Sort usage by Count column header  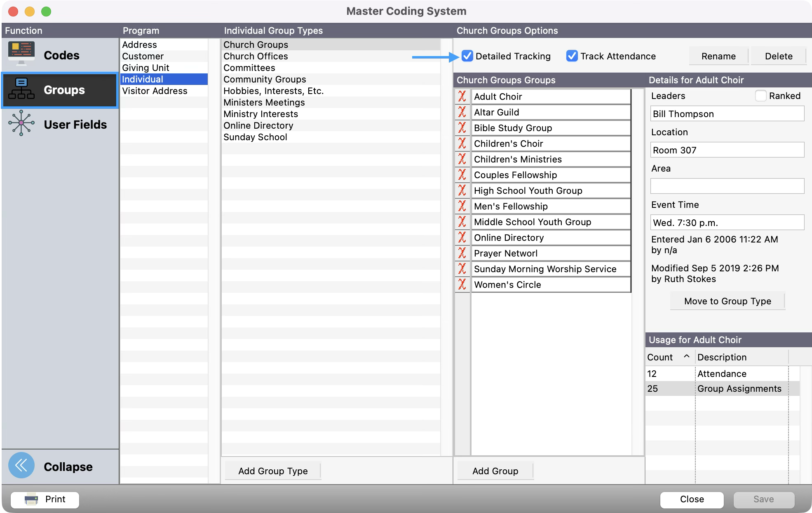click(670, 357)
